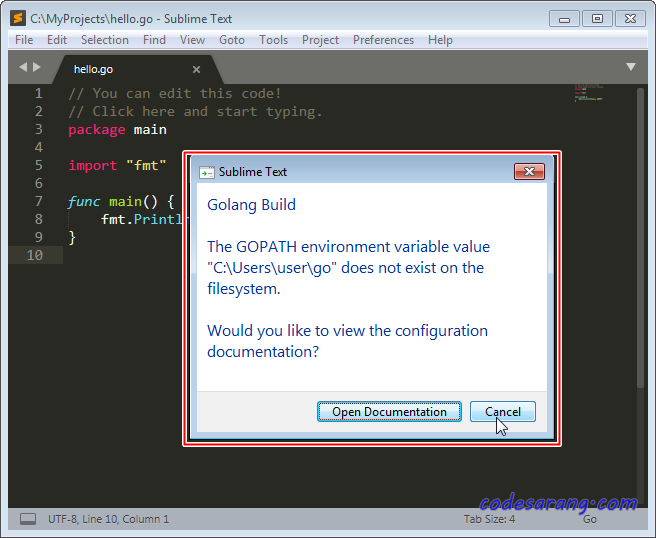Open the Preferences menu
This screenshot has height=538, width=656.
383,40
